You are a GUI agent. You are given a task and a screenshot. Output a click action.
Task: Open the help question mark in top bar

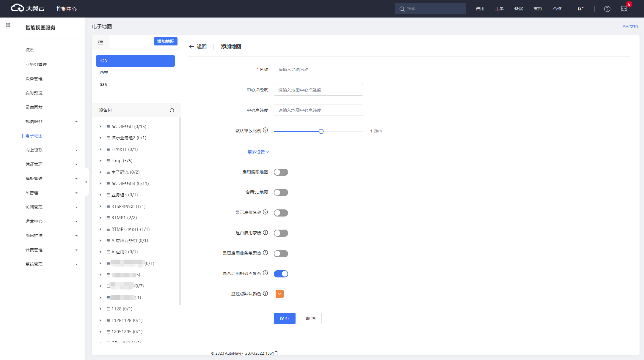click(x=607, y=9)
